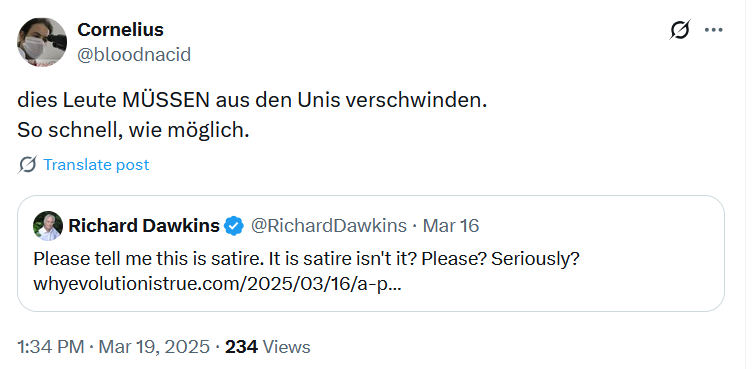View the 234 Views count

pos(267,347)
